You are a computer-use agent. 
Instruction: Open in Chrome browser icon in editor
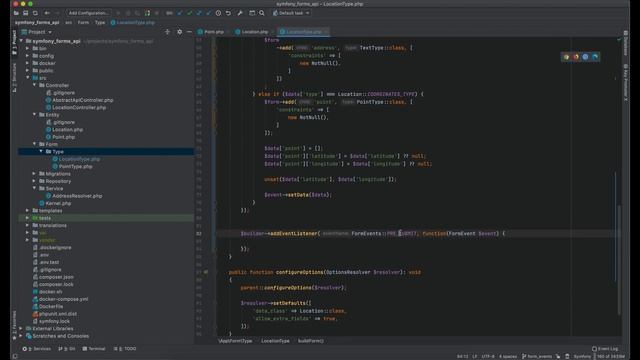566,57
